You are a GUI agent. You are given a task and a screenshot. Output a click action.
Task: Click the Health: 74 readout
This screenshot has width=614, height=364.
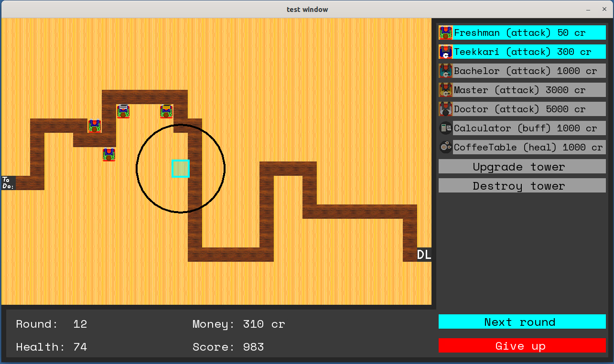tap(52, 347)
